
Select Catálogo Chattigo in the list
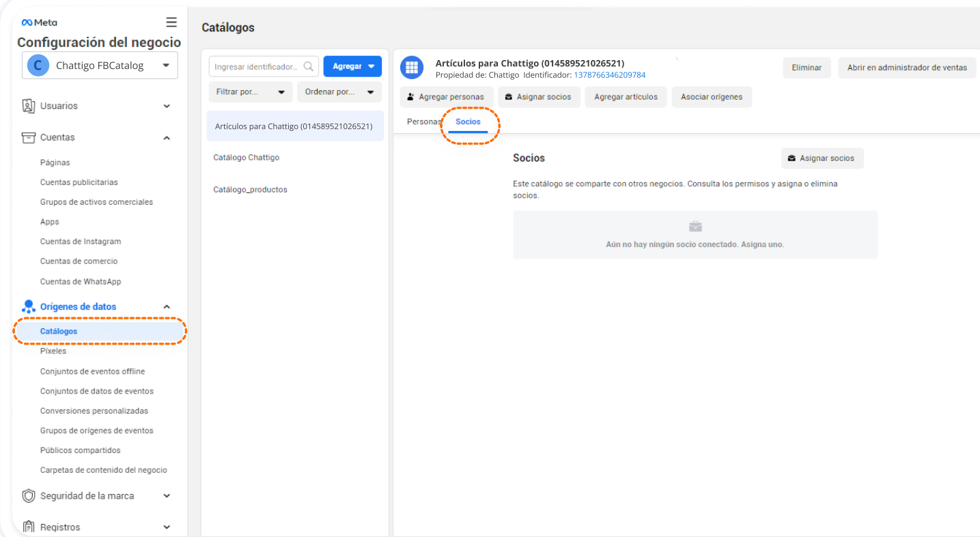coord(247,158)
